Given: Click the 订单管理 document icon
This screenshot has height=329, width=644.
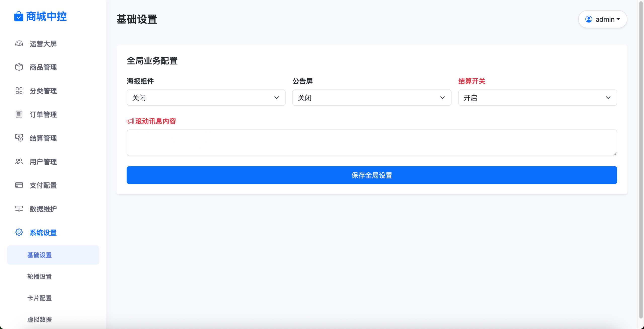Looking at the screenshot, I should [x=19, y=114].
